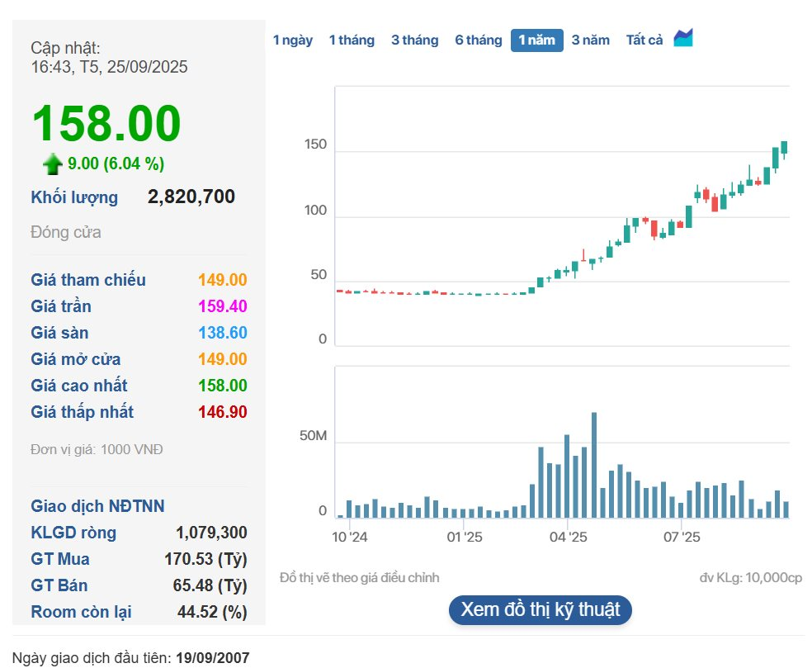Click the current price 158.00

pos(106,125)
